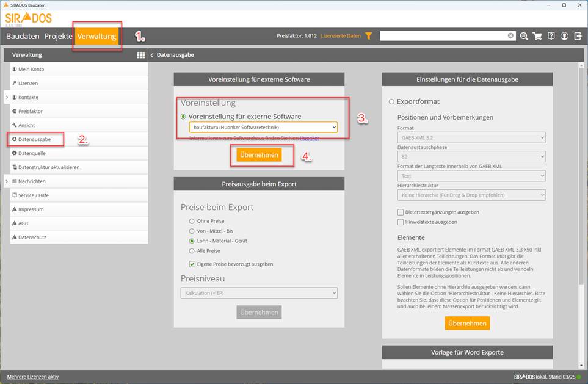The width and height of the screenshot is (588, 384).
Task: Click the back arrow next to Datenausgabe
Action: click(152, 55)
